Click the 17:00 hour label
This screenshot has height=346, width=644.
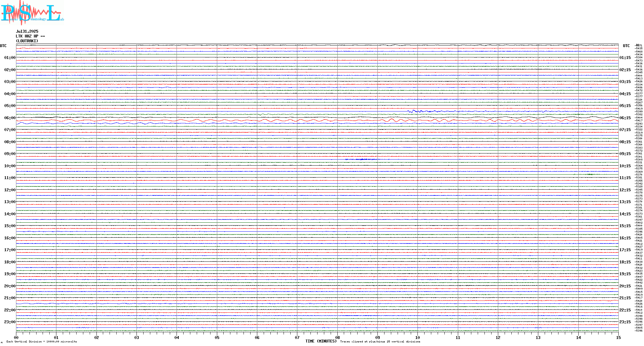click(x=10, y=250)
